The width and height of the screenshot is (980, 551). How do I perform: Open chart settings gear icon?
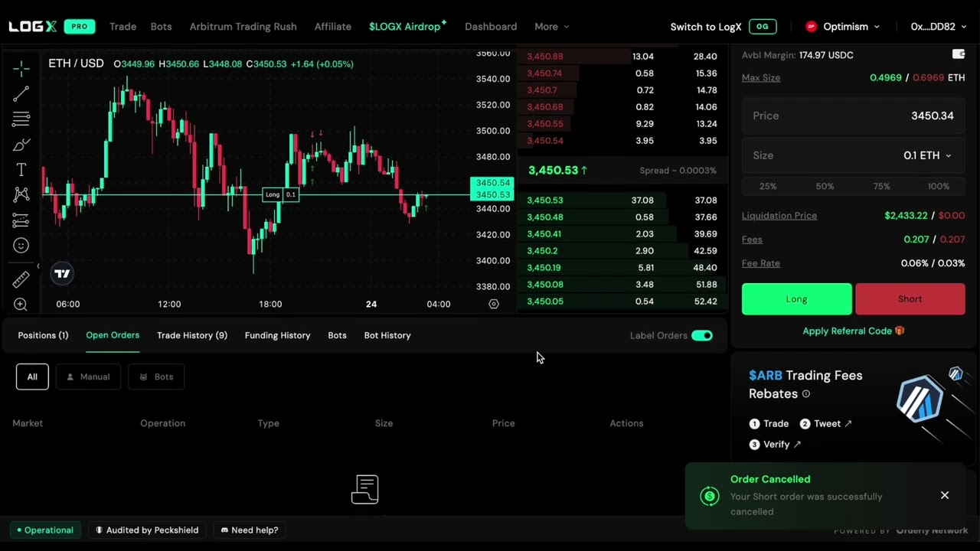coord(494,305)
